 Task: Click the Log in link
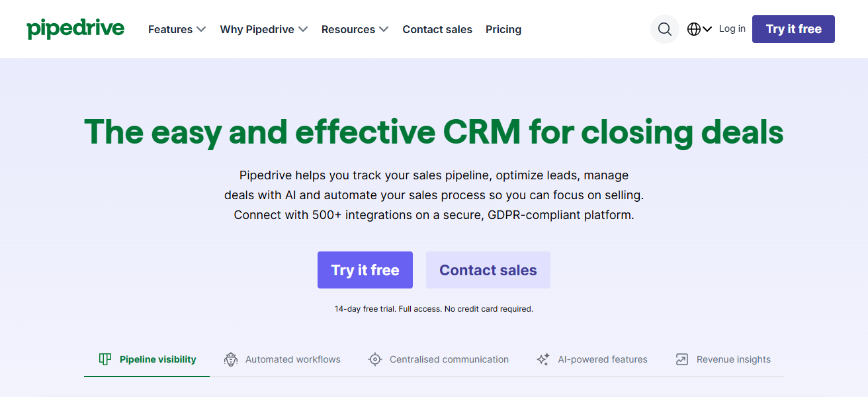tap(732, 28)
